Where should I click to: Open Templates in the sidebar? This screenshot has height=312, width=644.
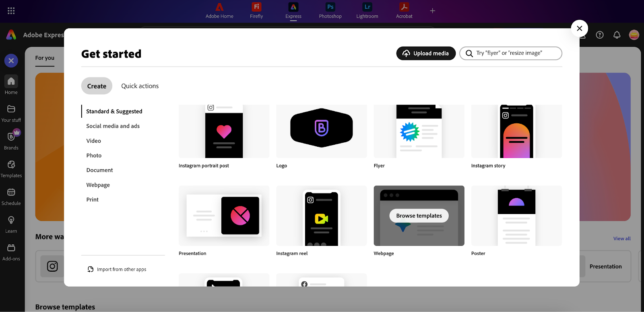coord(11,169)
